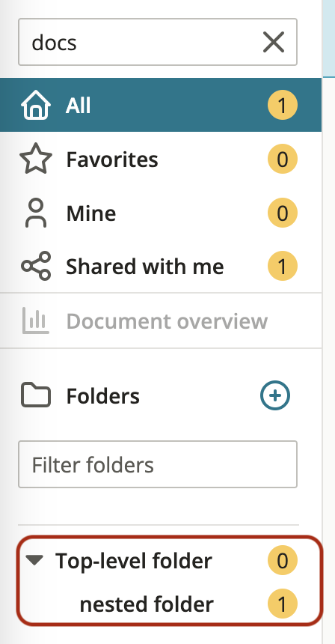Collapse the Top-level folder triangle

click(x=34, y=560)
